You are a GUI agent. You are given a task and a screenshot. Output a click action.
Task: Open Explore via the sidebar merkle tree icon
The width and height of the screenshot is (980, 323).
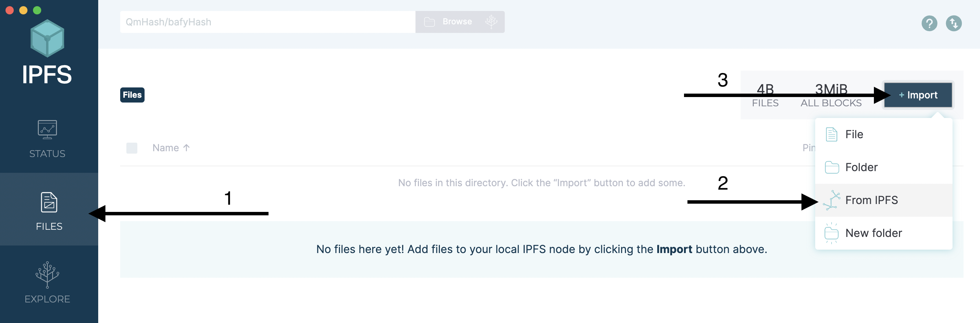click(47, 275)
